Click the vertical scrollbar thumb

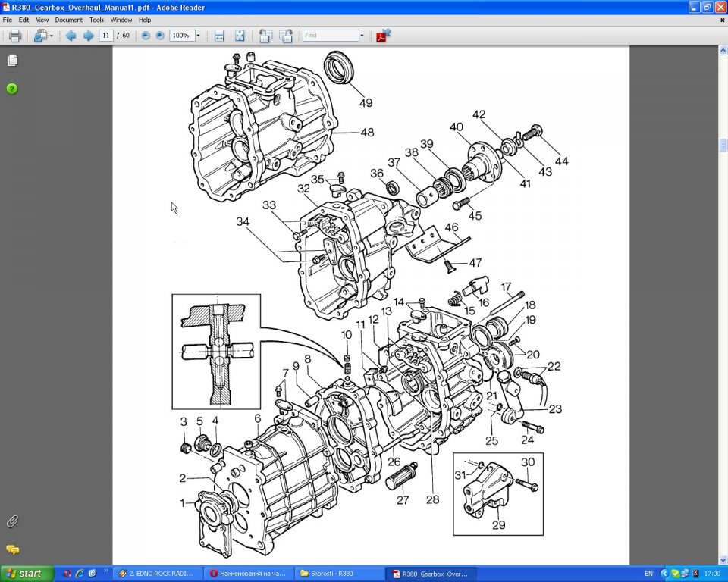click(x=723, y=145)
